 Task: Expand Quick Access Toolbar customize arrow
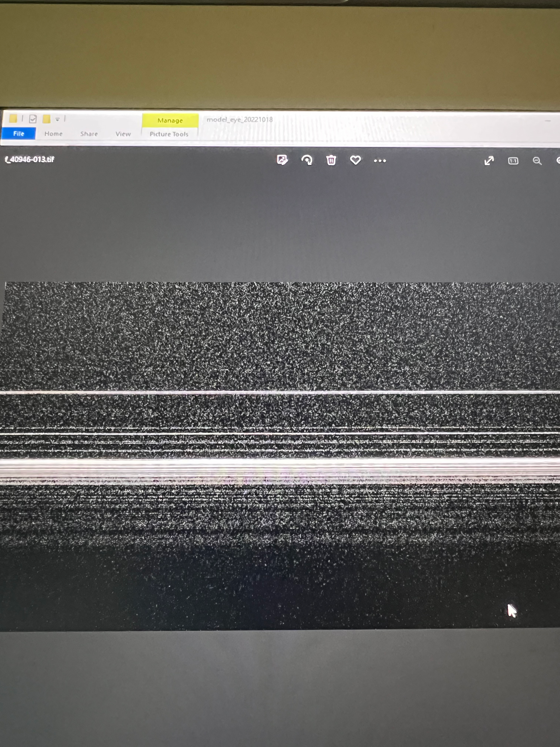pyautogui.click(x=57, y=119)
